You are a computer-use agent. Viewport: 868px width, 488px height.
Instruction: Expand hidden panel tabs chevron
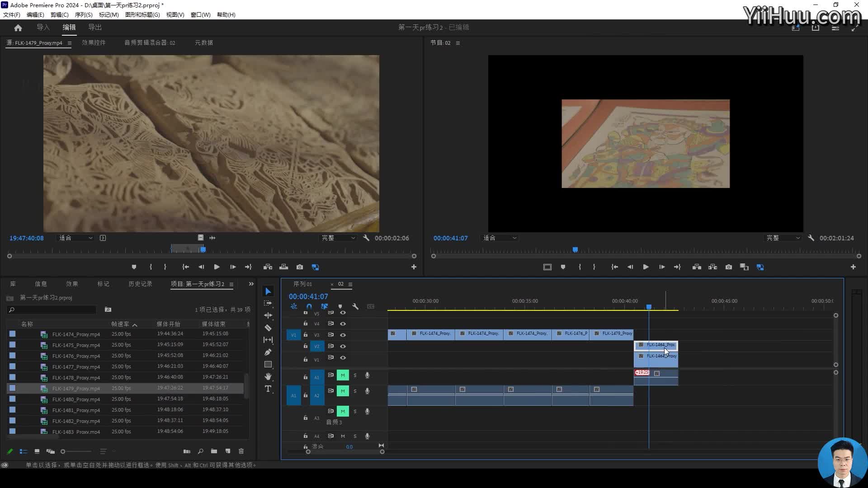[251, 284]
